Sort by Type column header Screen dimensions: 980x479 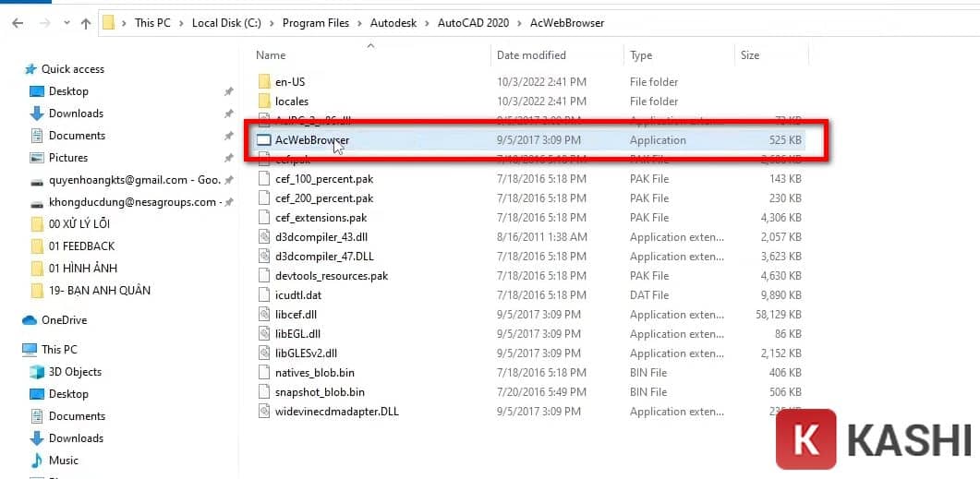coord(641,55)
